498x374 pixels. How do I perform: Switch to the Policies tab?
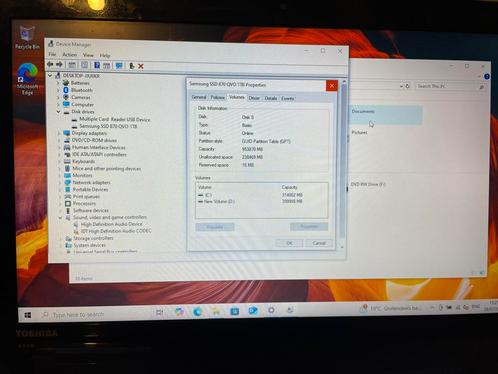click(217, 97)
